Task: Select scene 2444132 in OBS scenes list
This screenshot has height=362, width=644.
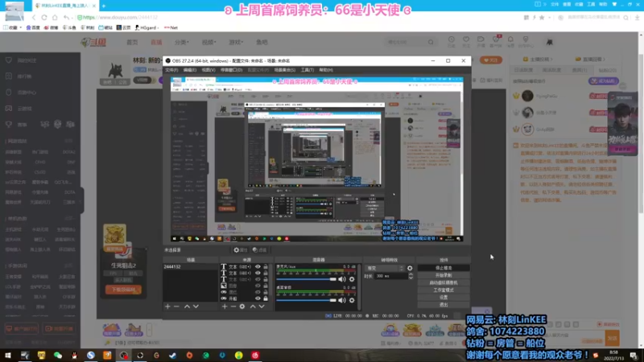Action: [x=191, y=267]
